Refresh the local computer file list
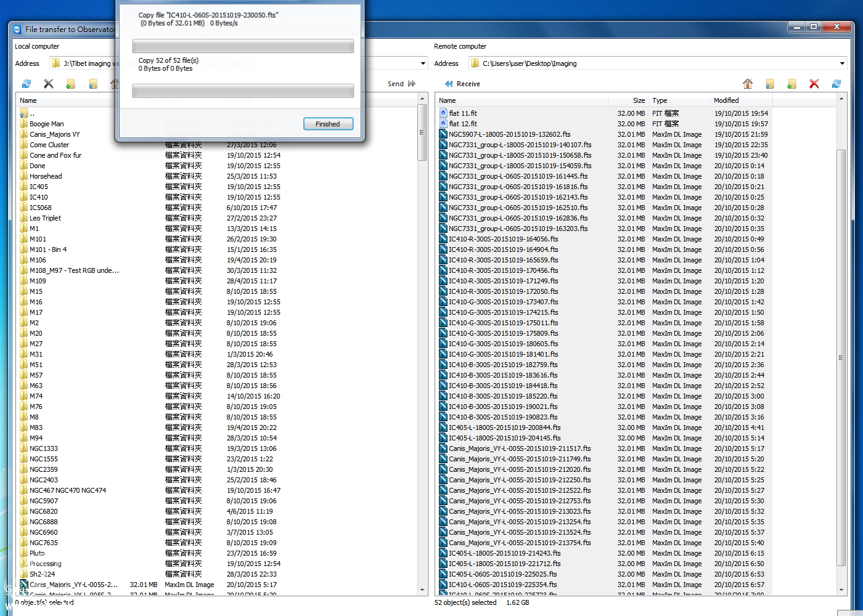 (x=27, y=84)
